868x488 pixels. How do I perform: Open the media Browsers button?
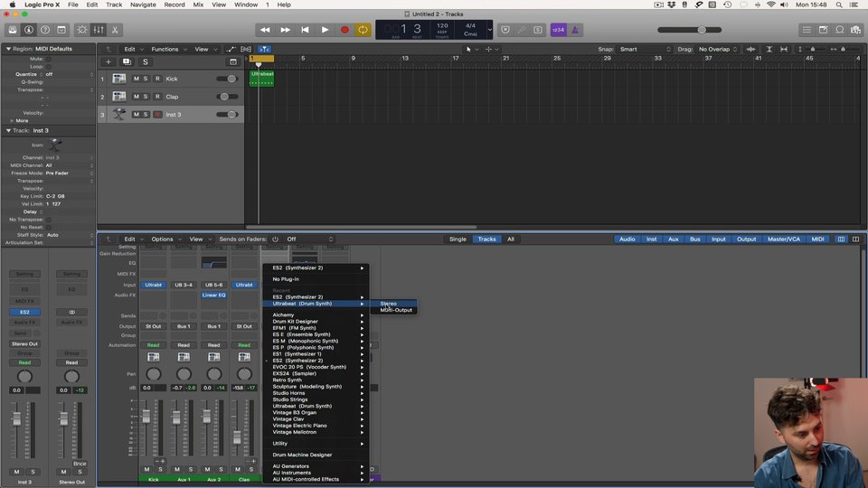tap(856, 30)
